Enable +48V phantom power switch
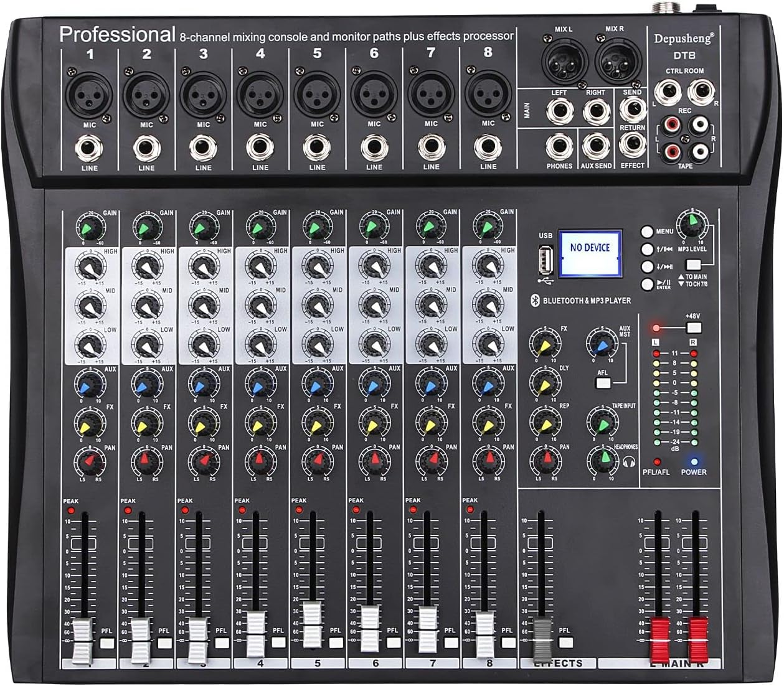 tap(694, 328)
